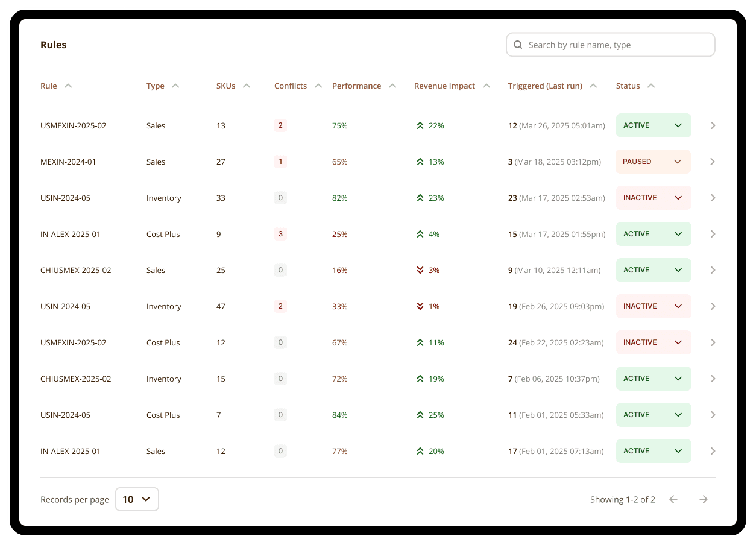Open row arrow for MEXIN-2024-01
The height and width of the screenshot is (545, 756).
pyautogui.click(x=713, y=162)
